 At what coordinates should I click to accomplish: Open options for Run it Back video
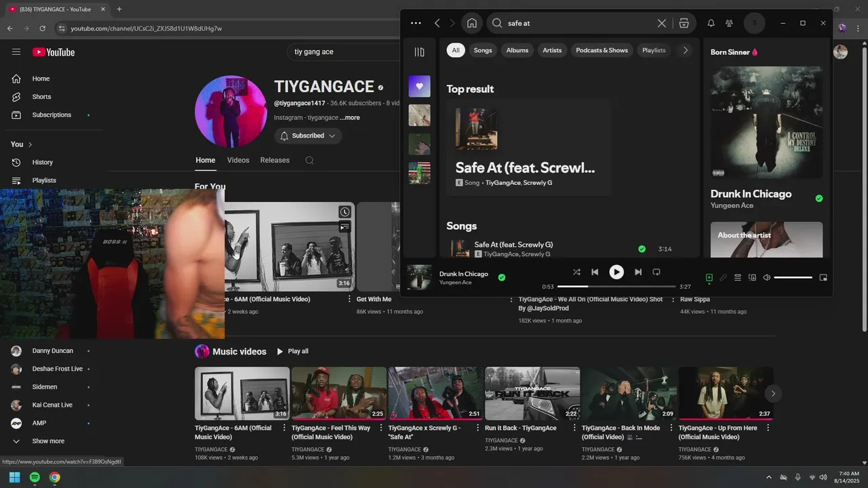click(574, 428)
